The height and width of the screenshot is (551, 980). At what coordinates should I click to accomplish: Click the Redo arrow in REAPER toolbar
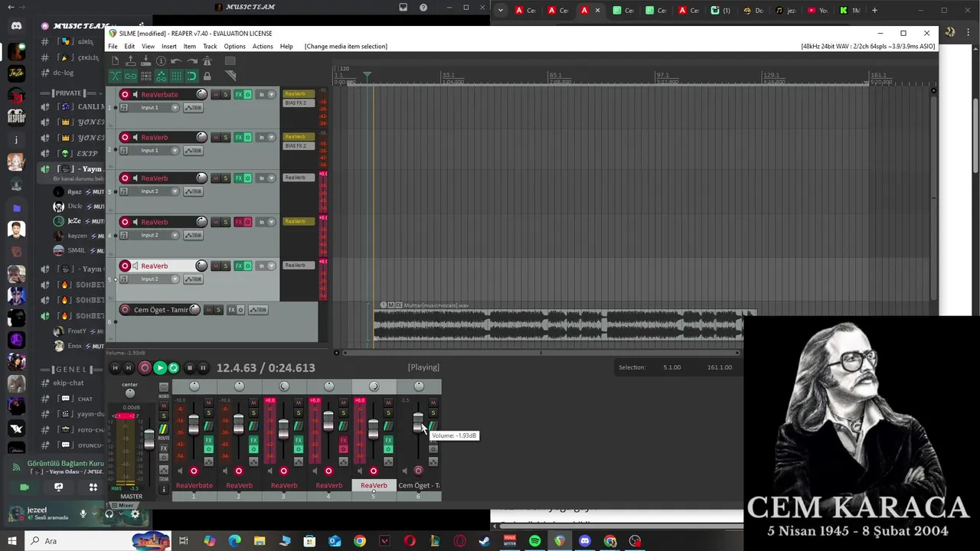(191, 61)
